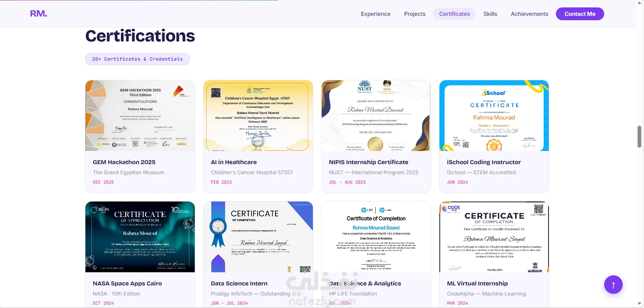Open the Skills nav item

pyautogui.click(x=490, y=14)
